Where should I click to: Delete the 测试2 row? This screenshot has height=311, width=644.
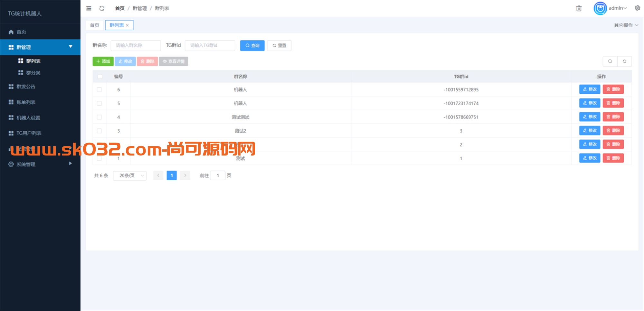(x=613, y=130)
